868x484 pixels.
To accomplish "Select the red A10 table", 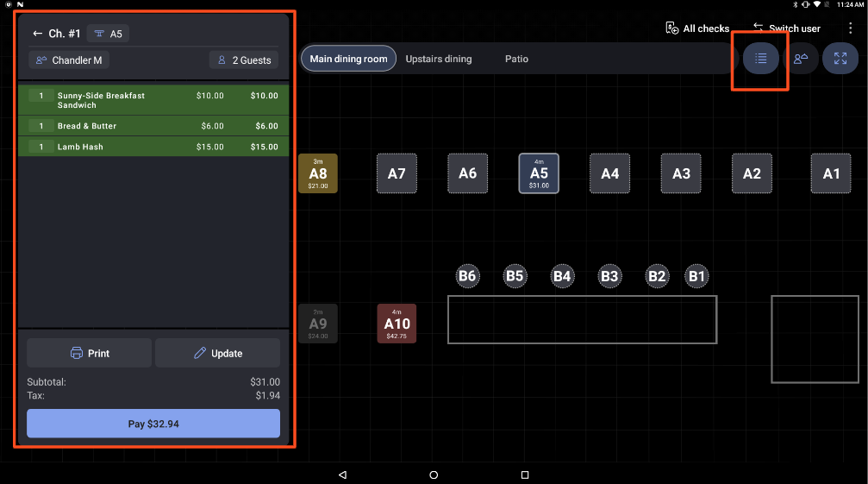I will (397, 324).
